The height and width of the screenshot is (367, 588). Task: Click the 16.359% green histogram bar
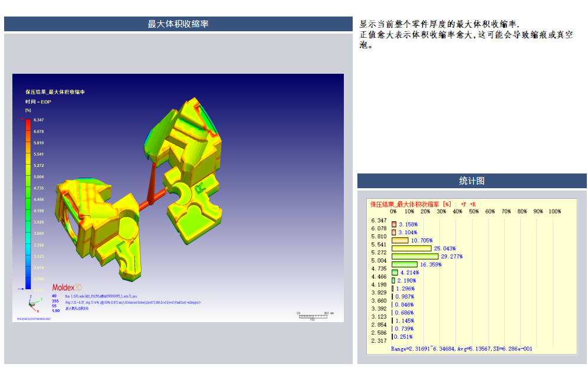point(405,264)
